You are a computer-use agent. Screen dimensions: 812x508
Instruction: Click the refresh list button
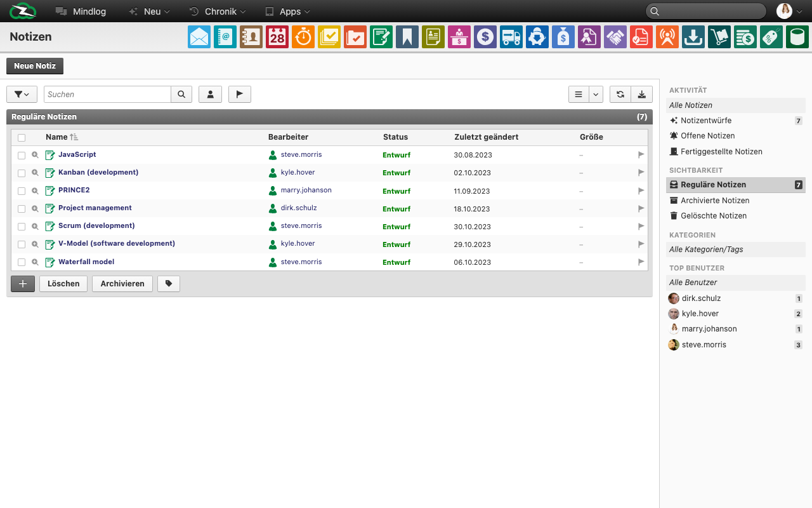[x=620, y=94]
